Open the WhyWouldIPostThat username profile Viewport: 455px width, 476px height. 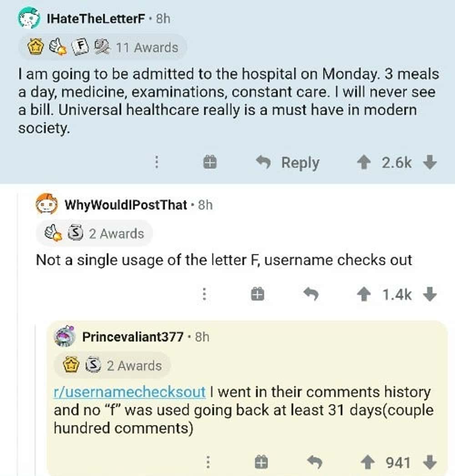pos(126,205)
